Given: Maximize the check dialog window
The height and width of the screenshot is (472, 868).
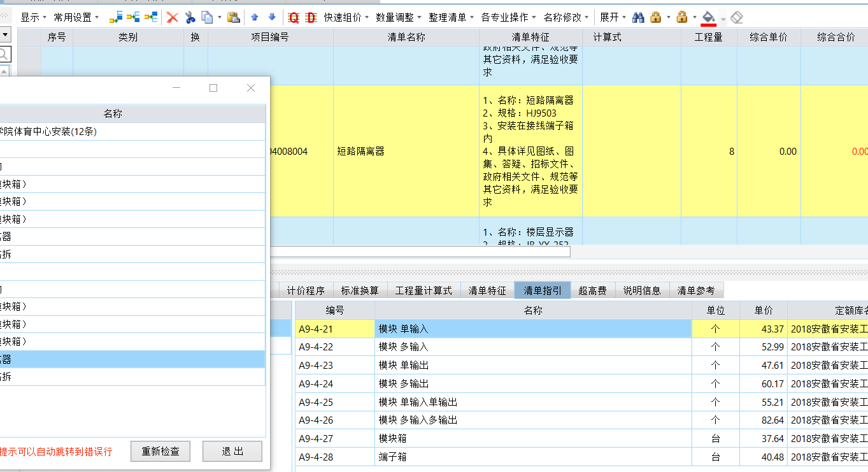Looking at the screenshot, I should point(213,88).
